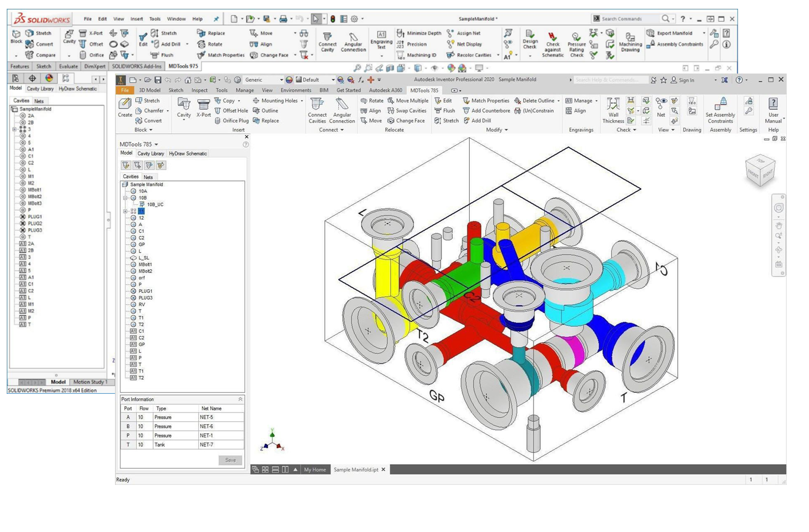Click Swap Cavities in Relocate group
This screenshot has height=532, width=809.
407,111
